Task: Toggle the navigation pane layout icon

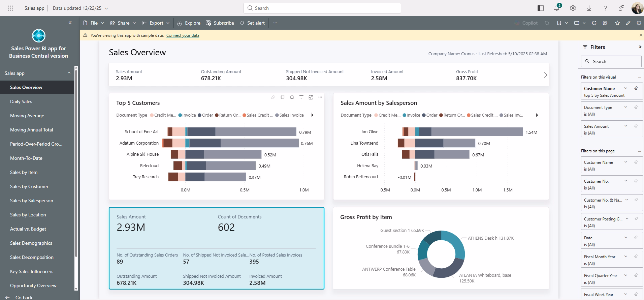Action: pyautogui.click(x=541, y=8)
